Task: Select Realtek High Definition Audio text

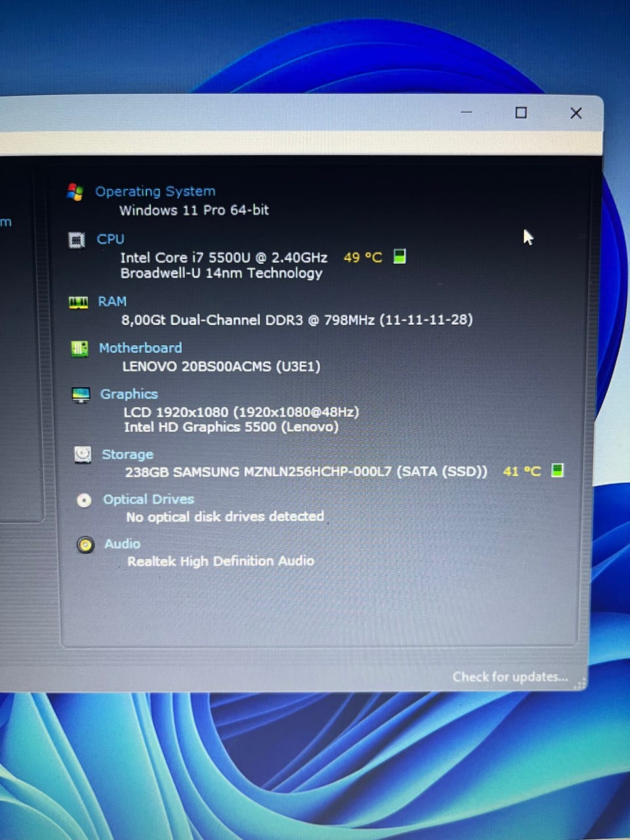Action: coord(220,561)
